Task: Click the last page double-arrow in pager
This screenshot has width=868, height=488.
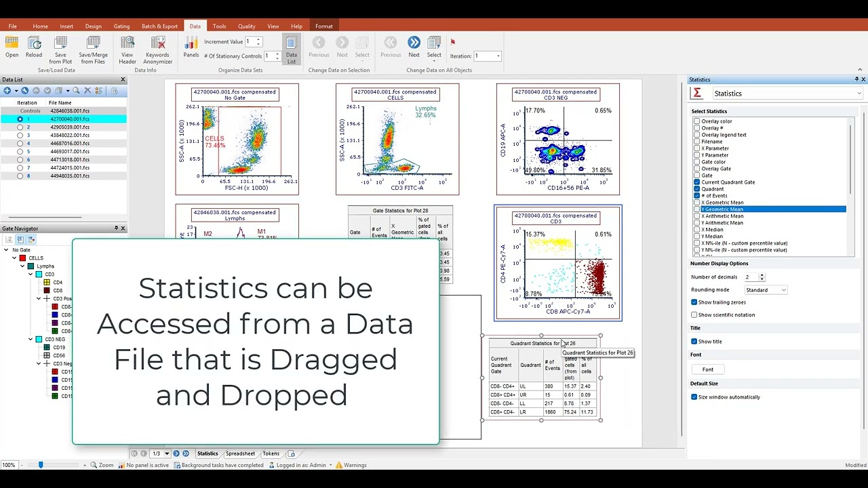Action: (x=186, y=453)
